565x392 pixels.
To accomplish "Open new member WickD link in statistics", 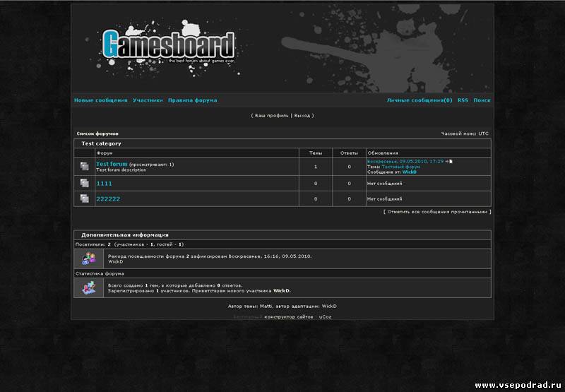I will pos(281,291).
